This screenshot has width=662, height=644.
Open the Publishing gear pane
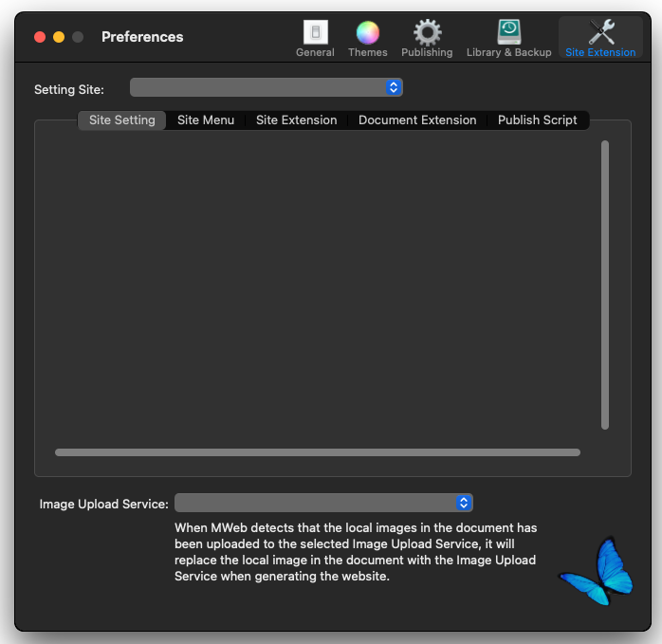(427, 38)
